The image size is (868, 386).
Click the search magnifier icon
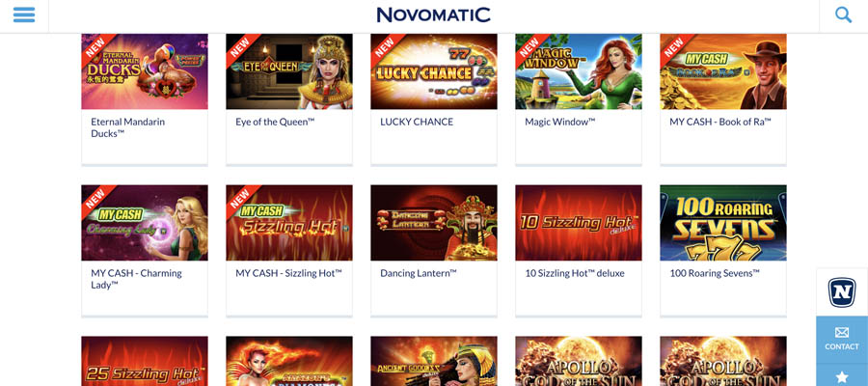click(843, 14)
